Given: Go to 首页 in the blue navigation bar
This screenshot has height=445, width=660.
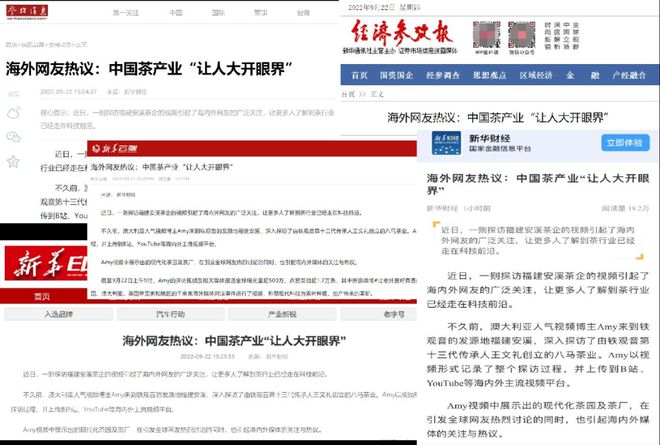Looking at the screenshot, I should pyautogui.click(x=359, y=75).
